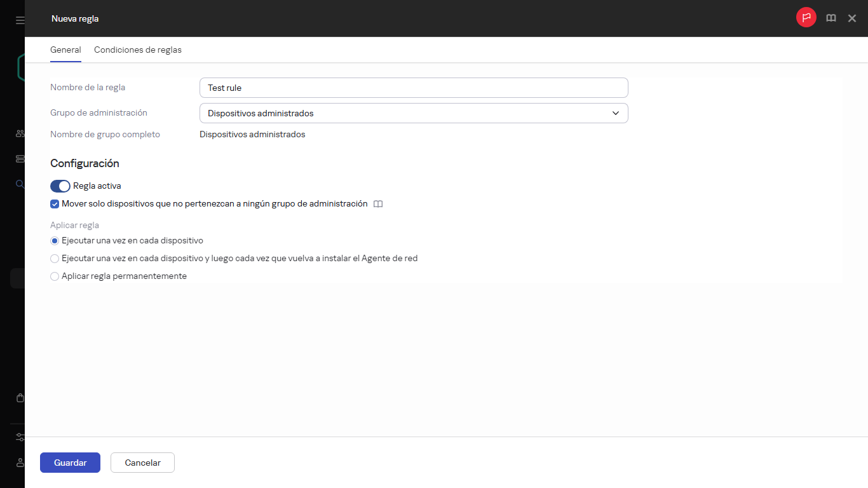Select the General tab
This screenshot has height=488, width=868.
point(65,50)
